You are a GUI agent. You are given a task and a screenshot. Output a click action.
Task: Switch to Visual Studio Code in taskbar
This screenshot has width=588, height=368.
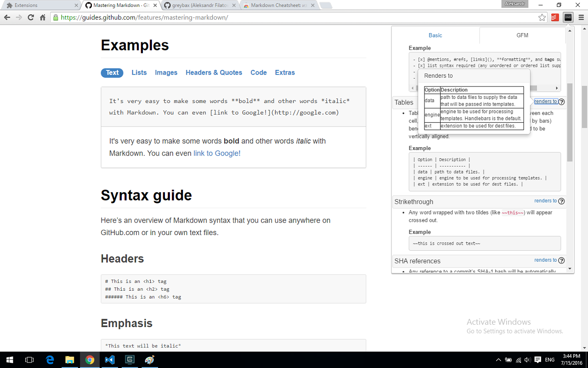109,360
